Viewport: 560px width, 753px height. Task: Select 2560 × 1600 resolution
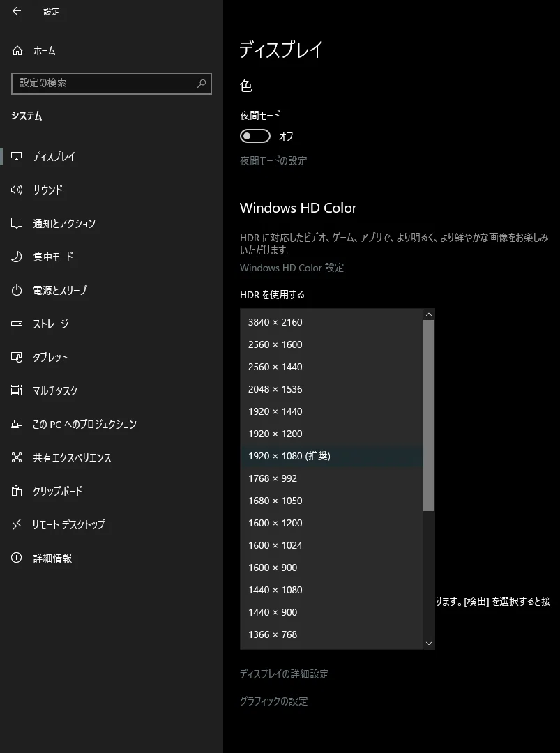pos(332,344)
